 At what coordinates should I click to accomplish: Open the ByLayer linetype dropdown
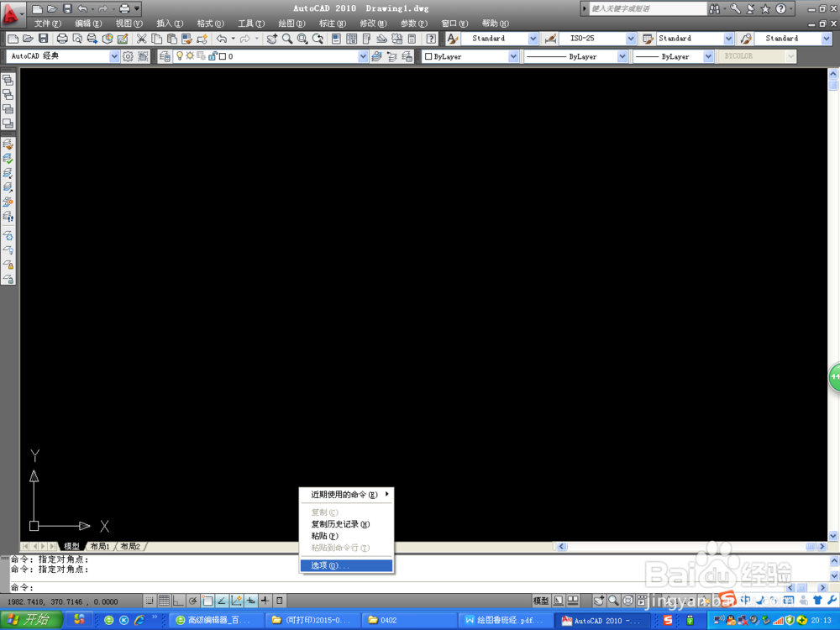(622, 56)
